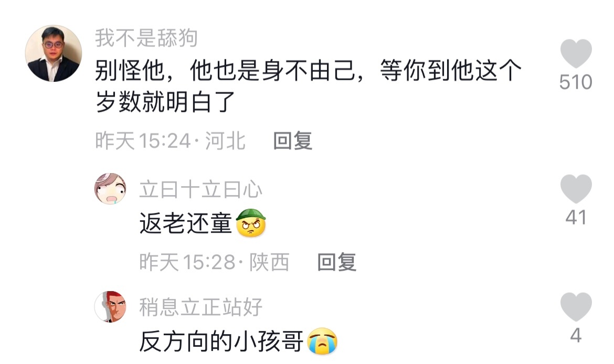Like the comment by 我不是舔狗
This screenshot has width=614, height=364.
click(x=576, y=54)
